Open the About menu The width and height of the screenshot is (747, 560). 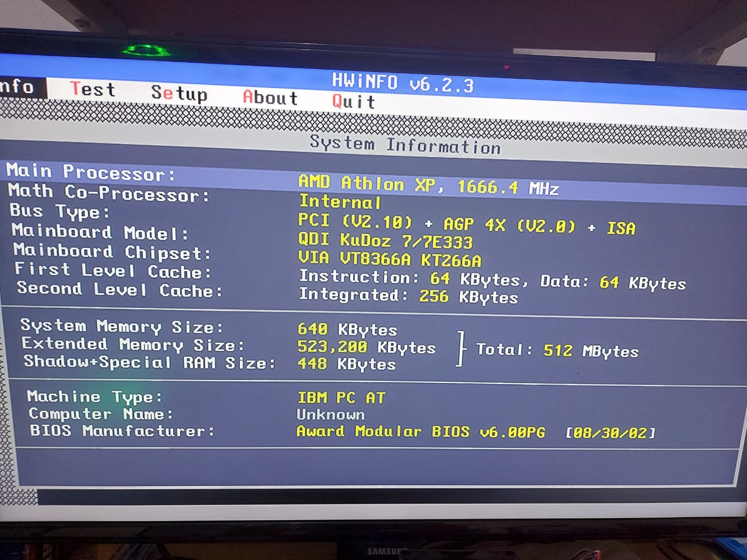coord(270,97)
